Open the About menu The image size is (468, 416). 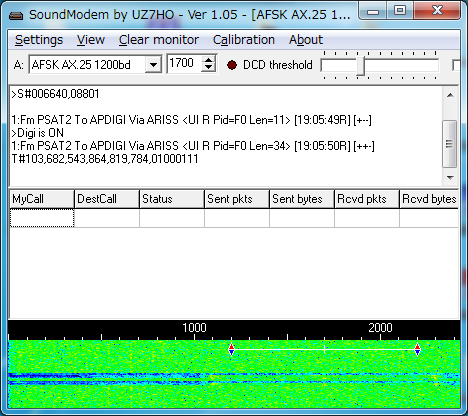[306, 40]
